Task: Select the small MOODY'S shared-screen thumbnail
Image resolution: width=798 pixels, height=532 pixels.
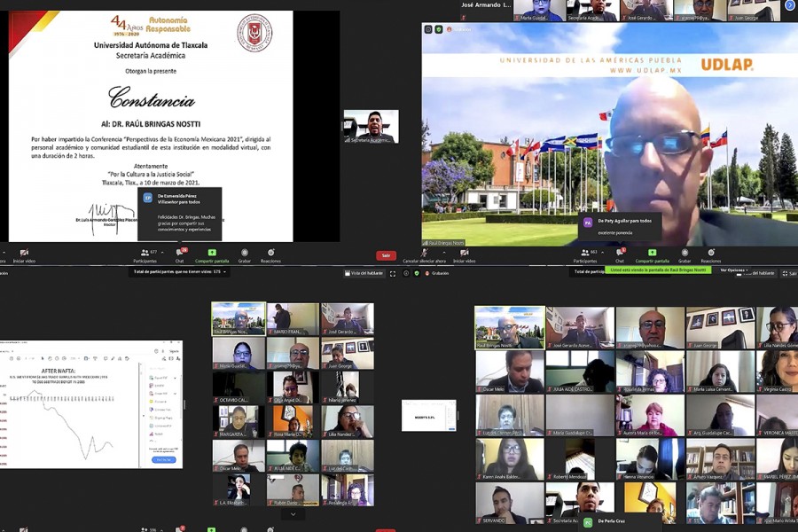Action: (x=429, y=416)
